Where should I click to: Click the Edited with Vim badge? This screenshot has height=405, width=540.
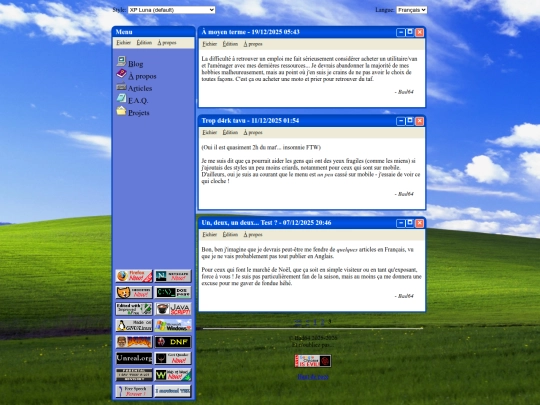tap(134, 309)
